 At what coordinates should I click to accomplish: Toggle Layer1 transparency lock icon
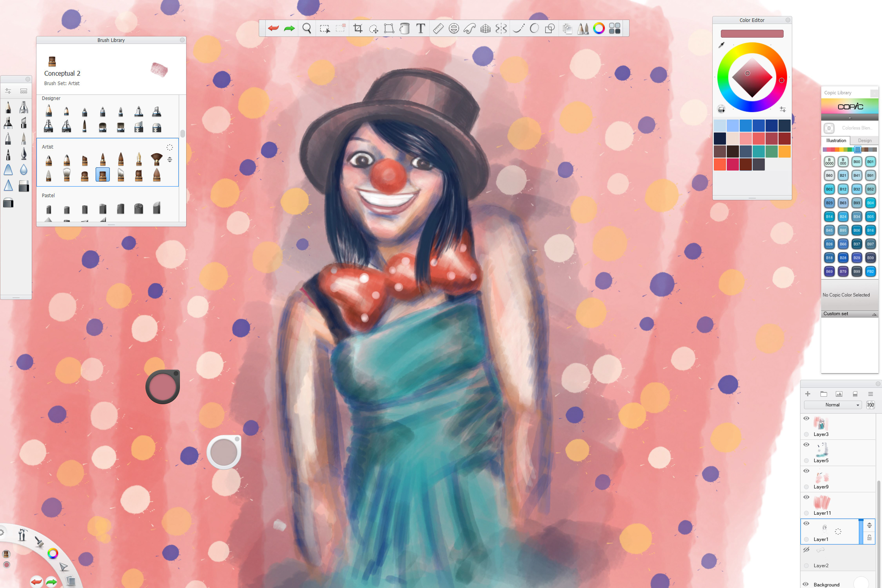(x=869, y=538)
